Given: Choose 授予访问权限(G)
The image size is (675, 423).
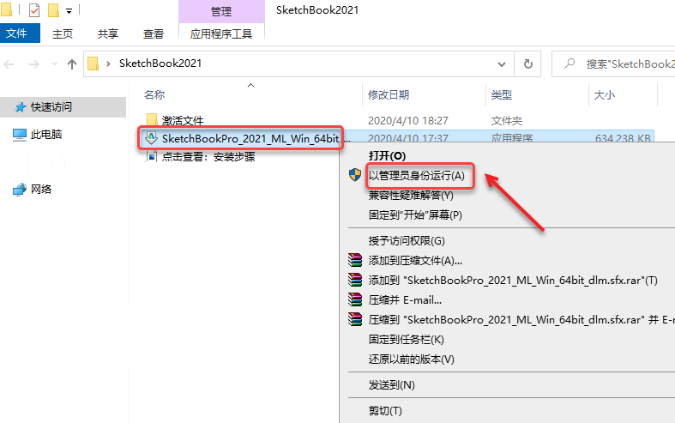Looking at the screenshot, I should 406,241.
